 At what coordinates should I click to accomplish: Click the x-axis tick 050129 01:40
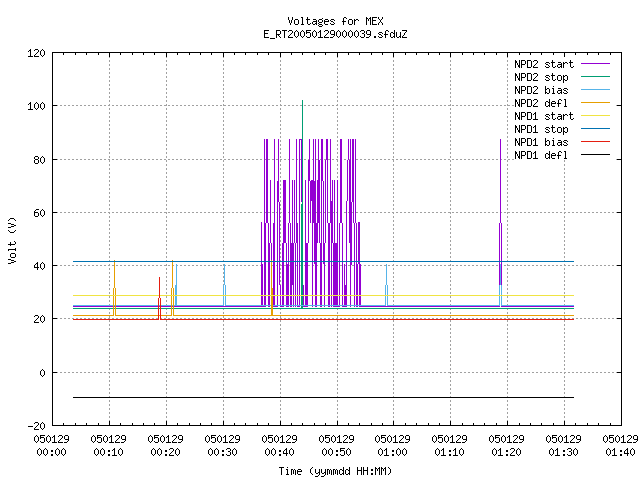tap(620, 446)
